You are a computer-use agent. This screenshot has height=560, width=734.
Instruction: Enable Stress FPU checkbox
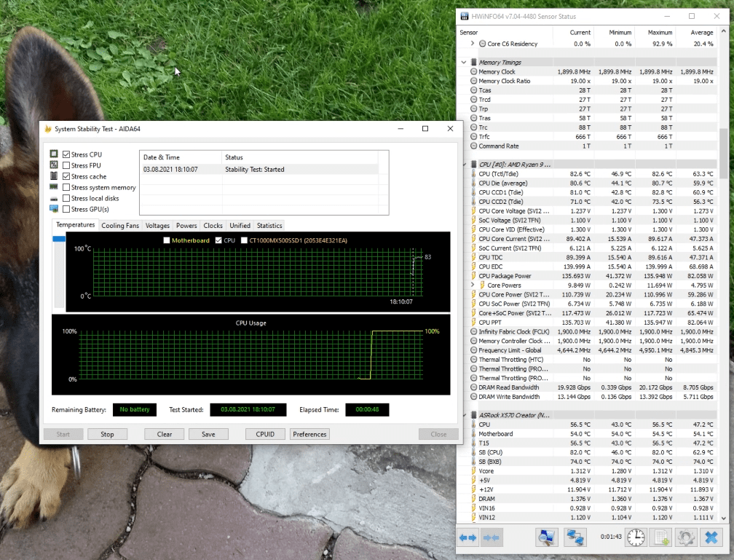(x=66, y=165)
